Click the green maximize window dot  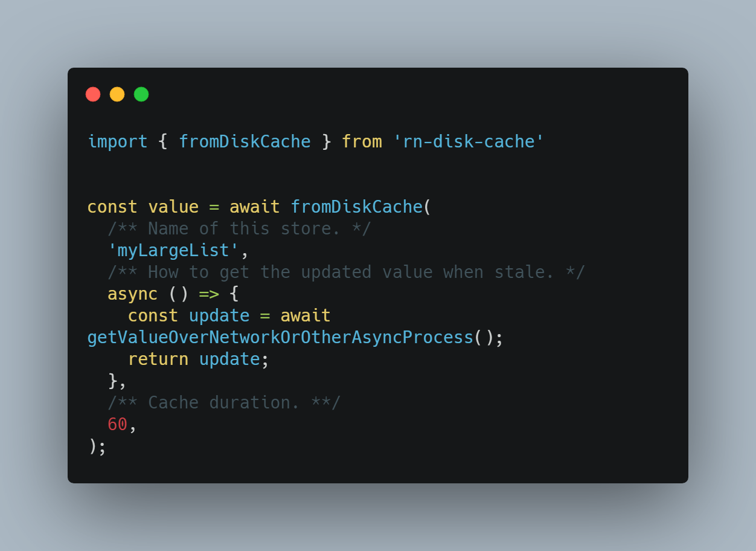click(x=141, y=94)
